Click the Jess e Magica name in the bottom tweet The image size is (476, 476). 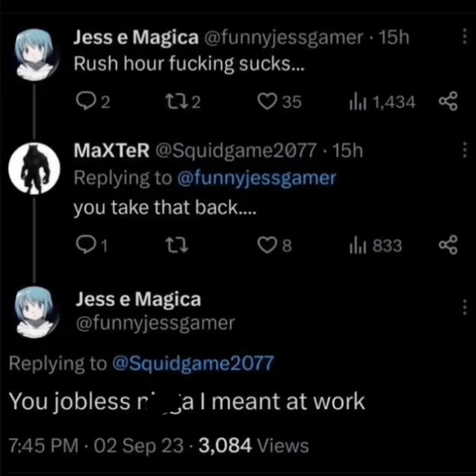click(x=138, y=300)
